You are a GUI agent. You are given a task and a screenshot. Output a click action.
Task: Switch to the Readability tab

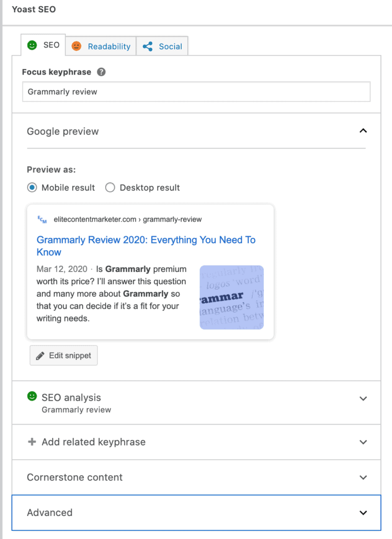pos(109,46)
